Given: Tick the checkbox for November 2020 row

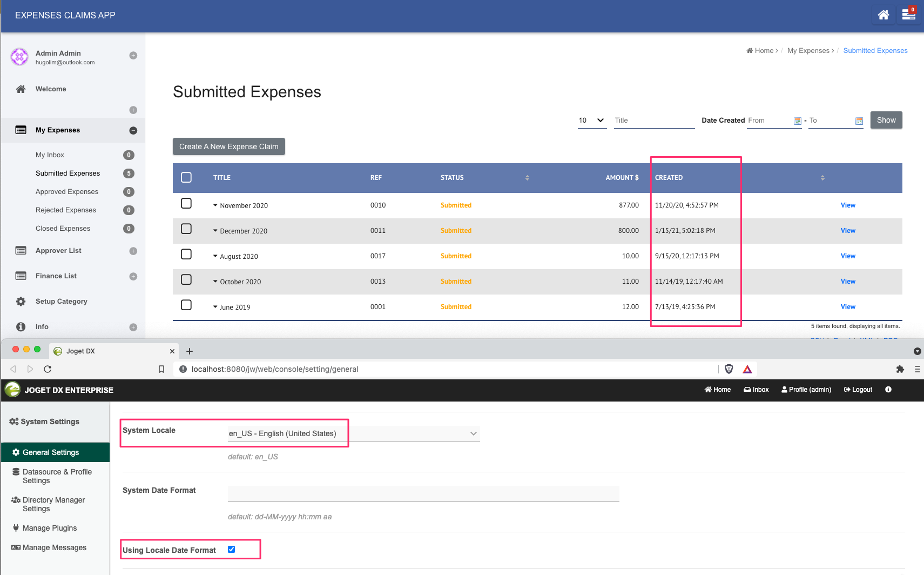Looking at the screenshot, I should click(186, 204).
